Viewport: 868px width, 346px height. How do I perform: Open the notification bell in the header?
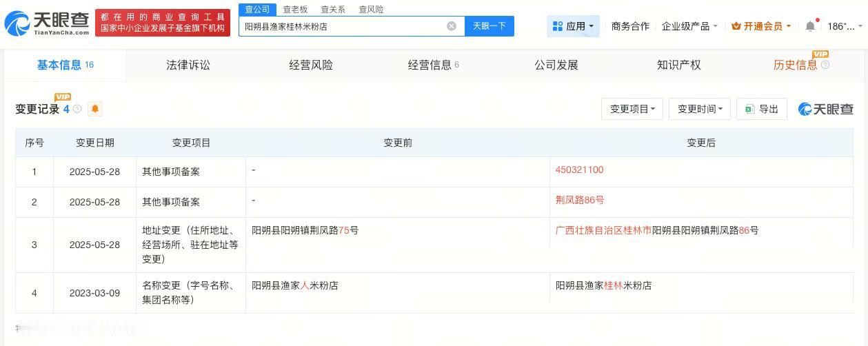(x=810, y=26)
